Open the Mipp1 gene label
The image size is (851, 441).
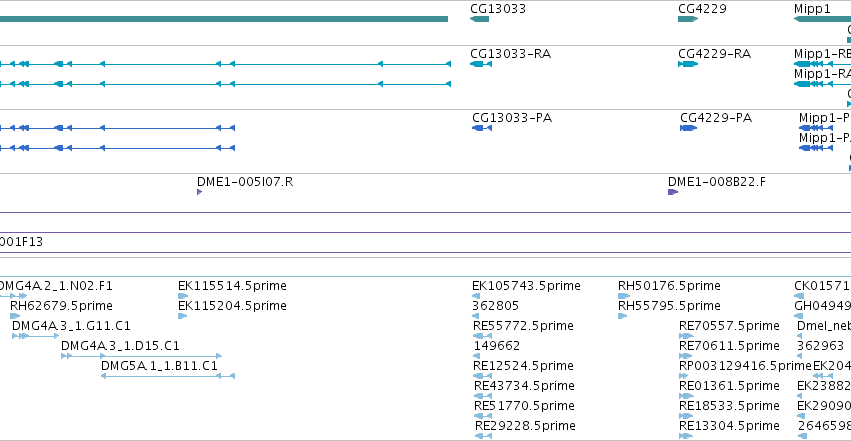click(812, 9)
